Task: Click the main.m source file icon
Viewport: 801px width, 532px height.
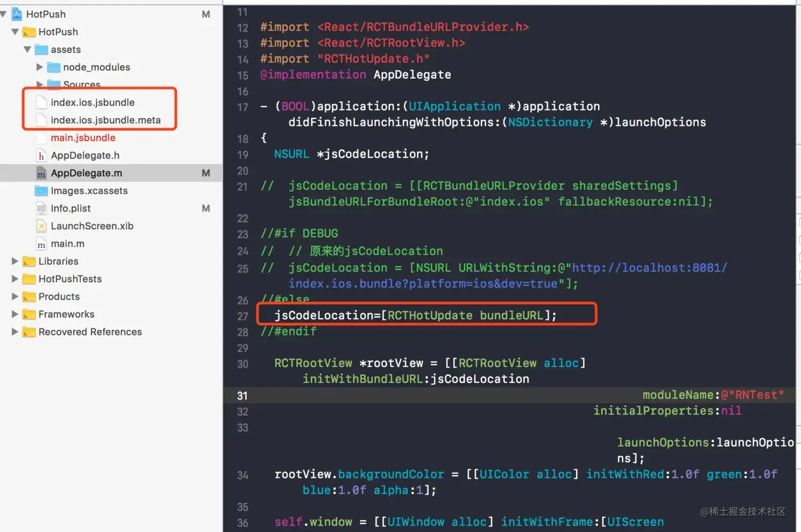Action: (41, 244)
